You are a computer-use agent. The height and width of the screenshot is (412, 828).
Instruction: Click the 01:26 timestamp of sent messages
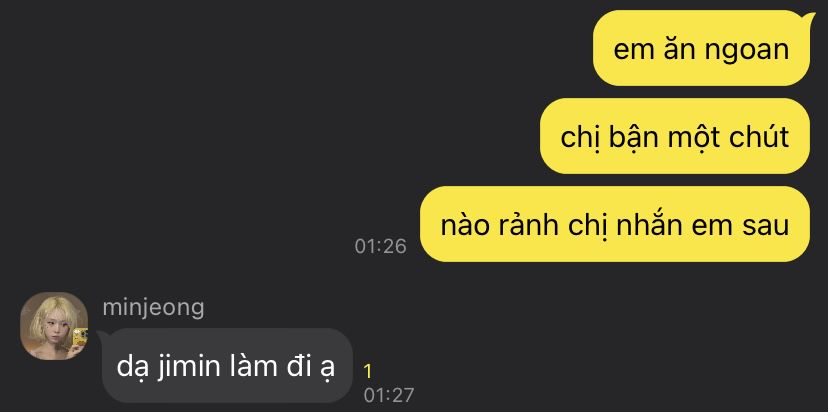click(x=380, y=247)
